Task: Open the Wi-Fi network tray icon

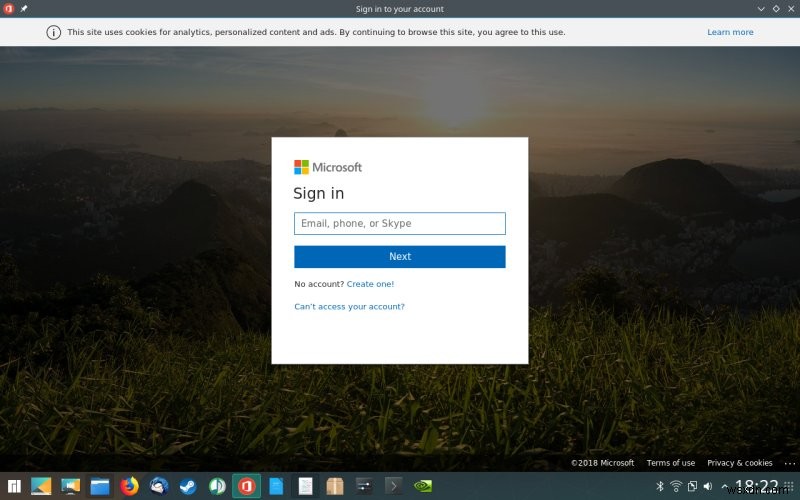Action: pos(676,486)
